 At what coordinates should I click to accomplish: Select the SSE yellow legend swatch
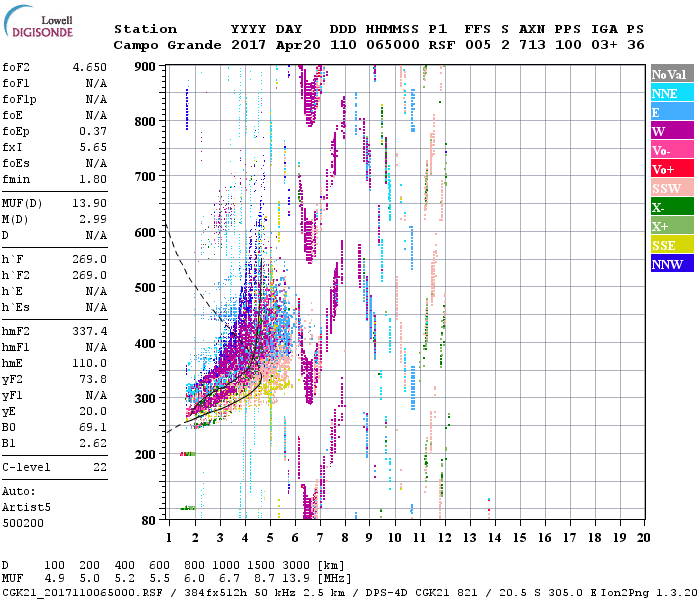672,245
